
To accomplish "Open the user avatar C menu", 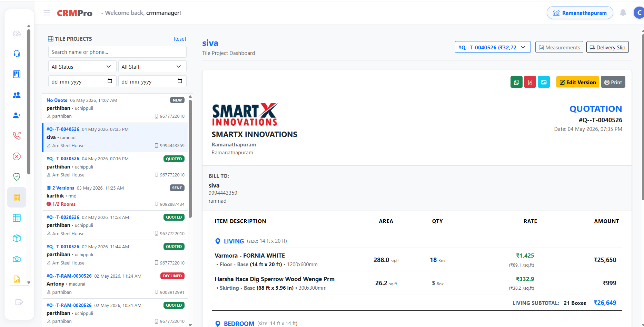I will pos(639,13).
